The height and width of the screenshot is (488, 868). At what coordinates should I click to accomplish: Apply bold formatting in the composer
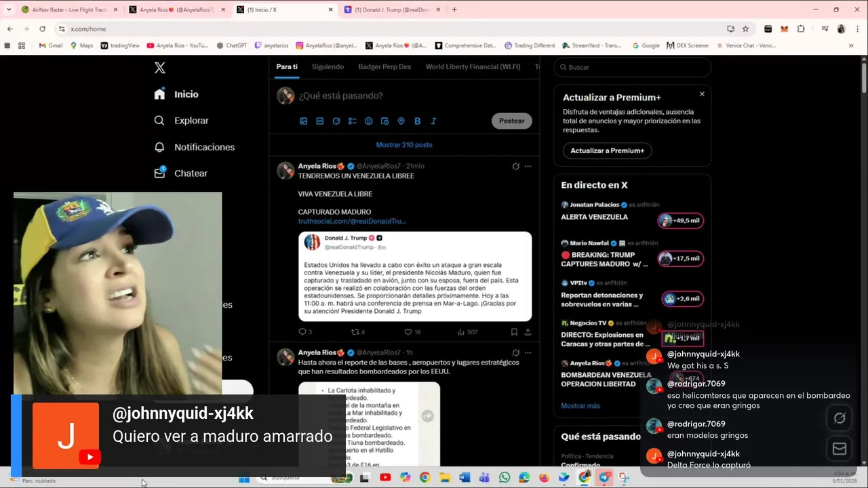418,121
